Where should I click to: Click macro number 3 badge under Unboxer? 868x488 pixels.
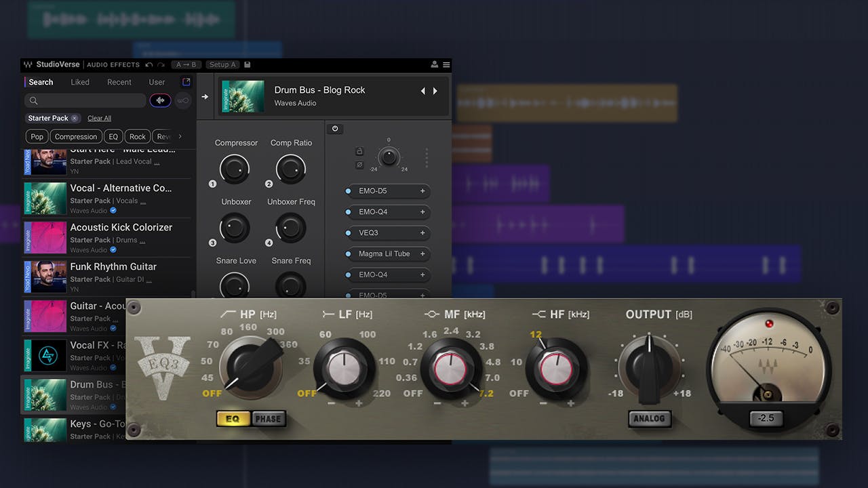coord(212,243)
